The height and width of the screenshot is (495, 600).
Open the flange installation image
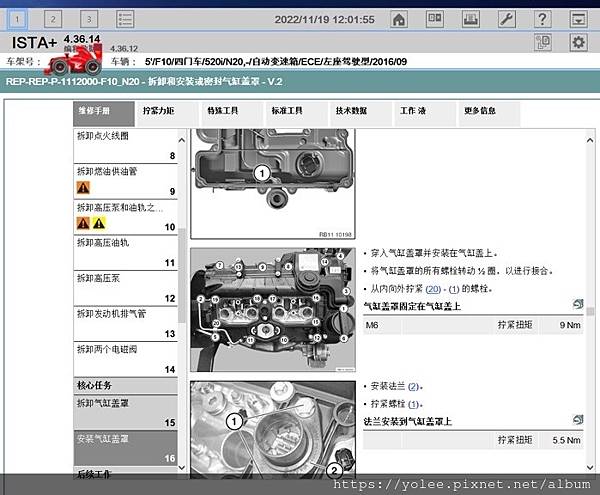(x=273, y=429)
